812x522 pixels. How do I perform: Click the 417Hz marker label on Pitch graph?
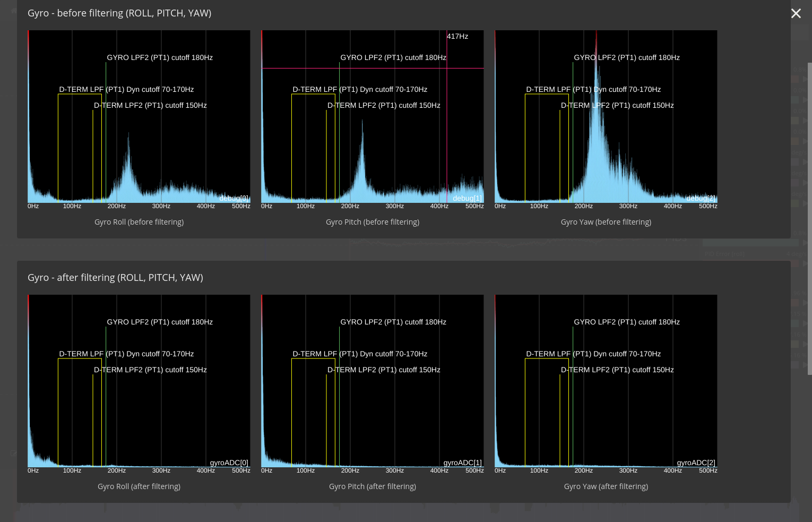pos(457,36)
